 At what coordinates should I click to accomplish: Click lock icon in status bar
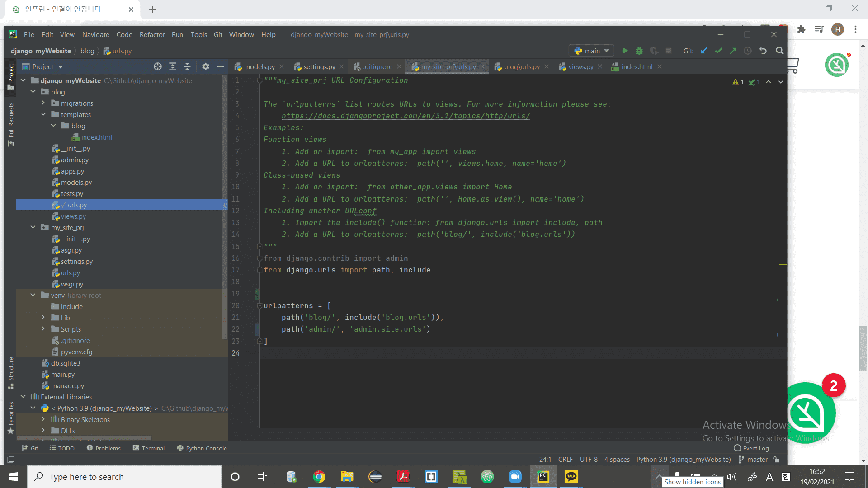(x=777, y=460)
